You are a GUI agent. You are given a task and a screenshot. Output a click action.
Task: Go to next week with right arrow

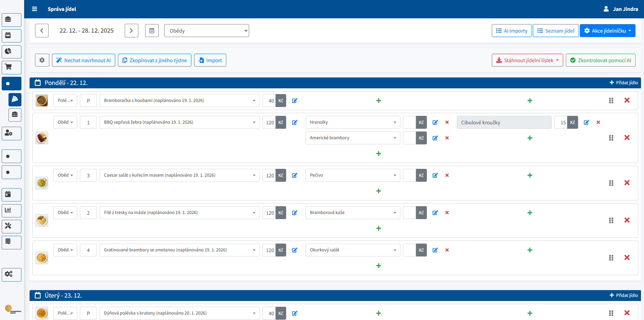pyautogui.click(x=131, y=31)
